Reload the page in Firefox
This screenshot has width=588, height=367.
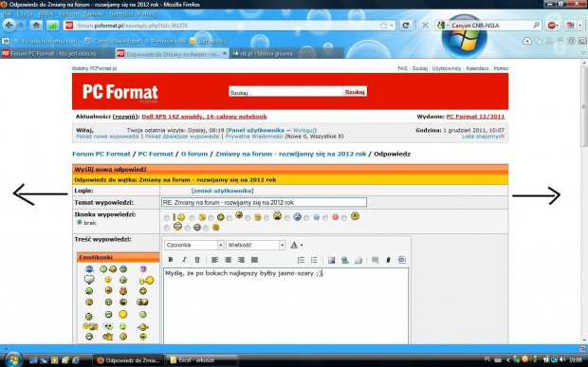pyautogui.click(x=406, y=26)
